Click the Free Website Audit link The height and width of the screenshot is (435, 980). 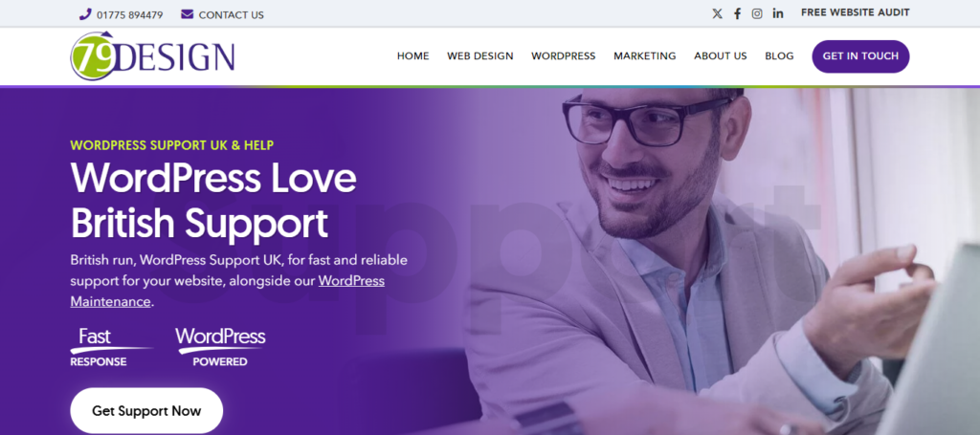855,12
